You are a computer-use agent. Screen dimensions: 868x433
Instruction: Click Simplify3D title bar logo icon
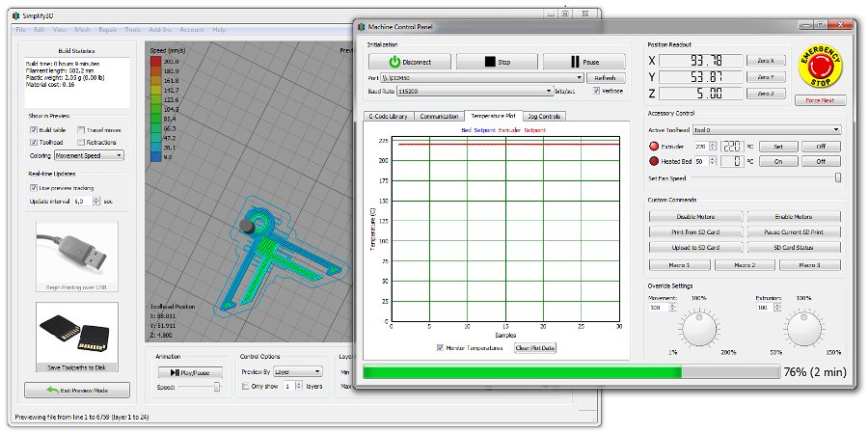tap(15, 14)
